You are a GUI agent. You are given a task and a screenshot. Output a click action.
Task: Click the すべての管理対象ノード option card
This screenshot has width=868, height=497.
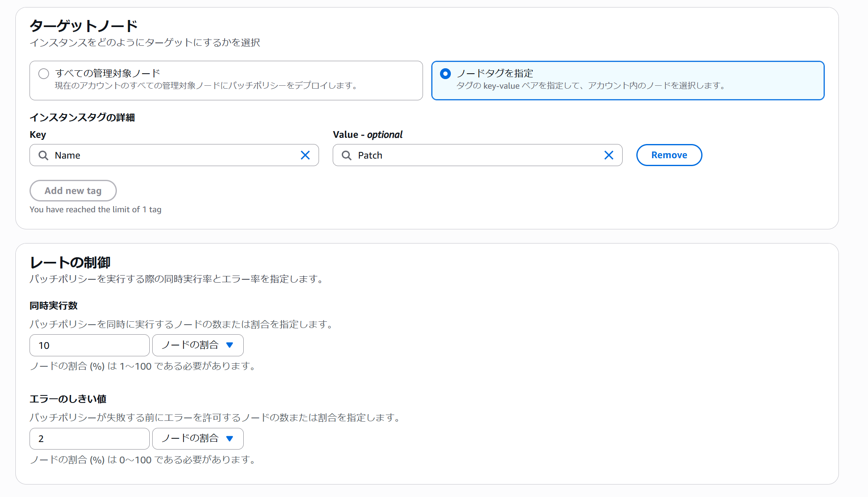(226, 80)
